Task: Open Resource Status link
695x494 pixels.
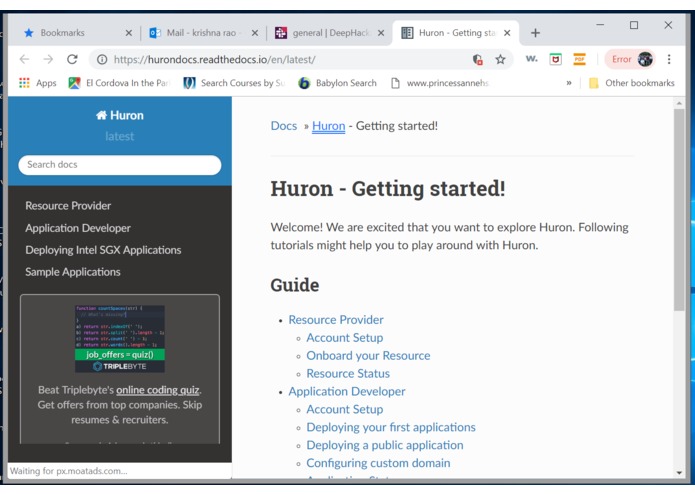Action: pos(348,373)
